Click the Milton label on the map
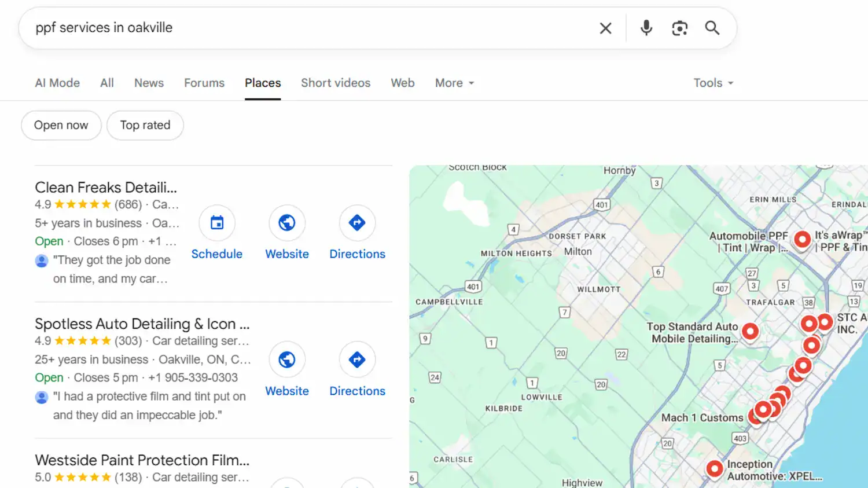The height and width of the screenshot is (488, 868). pos(578,252)
